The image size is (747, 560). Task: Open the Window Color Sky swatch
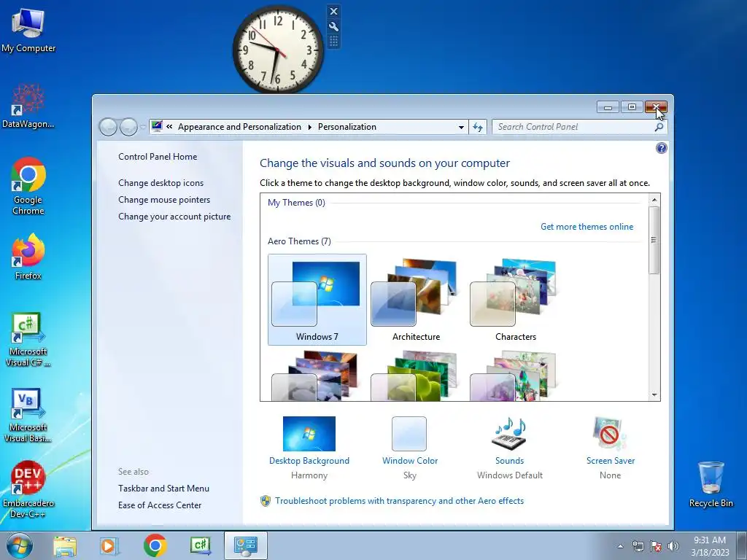409,434
